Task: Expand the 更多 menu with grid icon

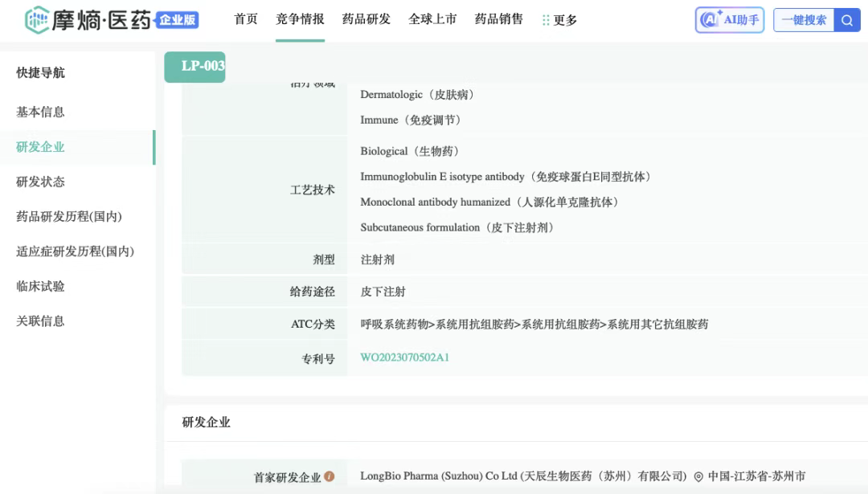Action: 559,20
